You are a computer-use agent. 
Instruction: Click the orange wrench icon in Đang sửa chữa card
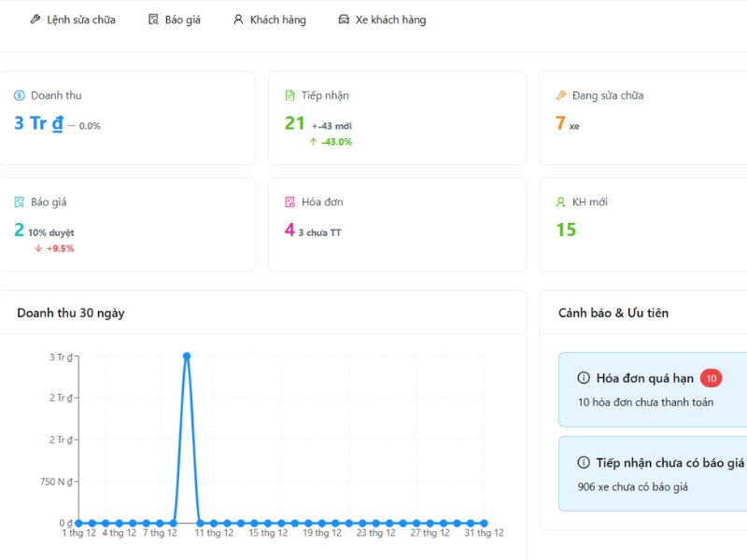[x=561, y=95]
